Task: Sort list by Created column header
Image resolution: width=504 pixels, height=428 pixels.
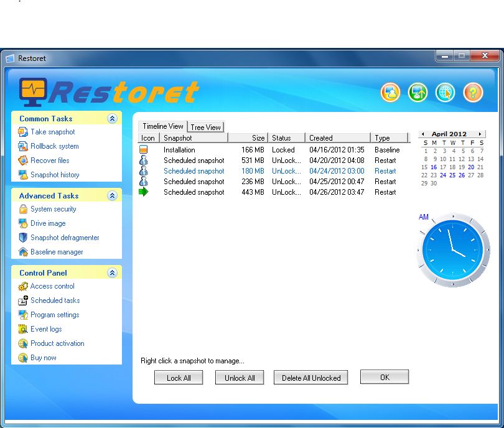Action: coord(338,138)
